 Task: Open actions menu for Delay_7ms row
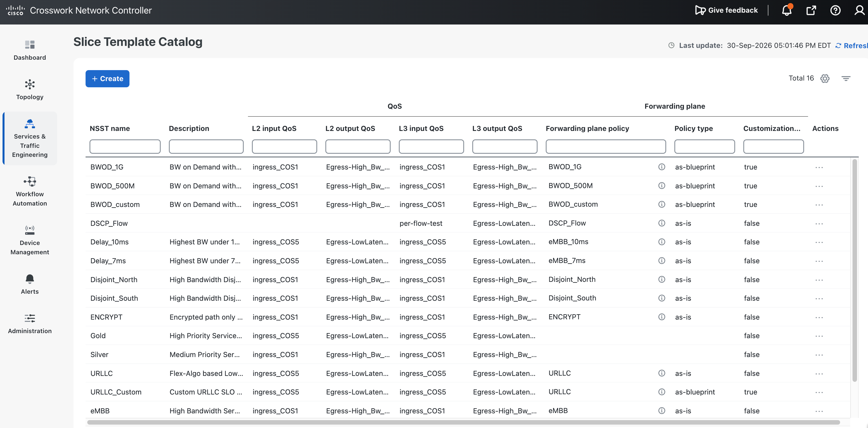point(819,261)
